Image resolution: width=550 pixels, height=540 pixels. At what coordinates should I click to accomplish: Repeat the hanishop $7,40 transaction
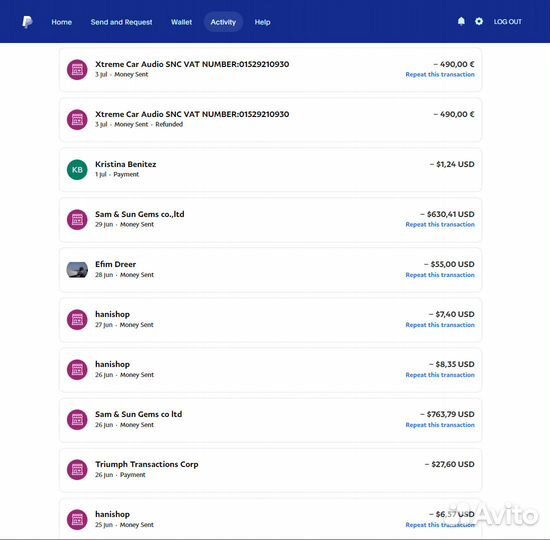440,325
